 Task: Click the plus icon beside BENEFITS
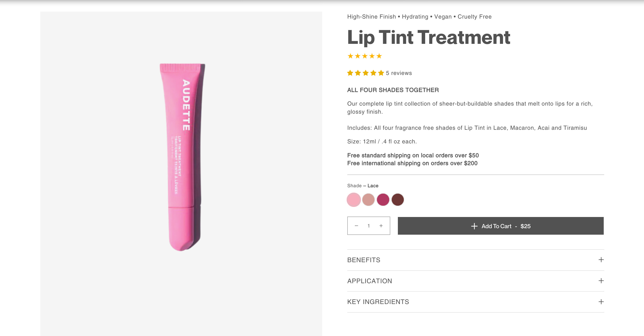pyautogui.click(x=601, y=260)
